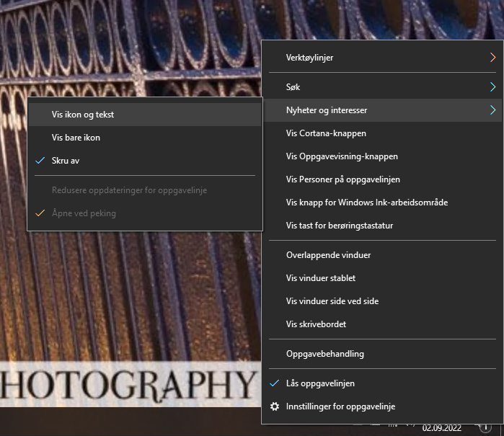Enable Vis tast for berøringstastatur
504x436 pixels.
coord(382,226)
